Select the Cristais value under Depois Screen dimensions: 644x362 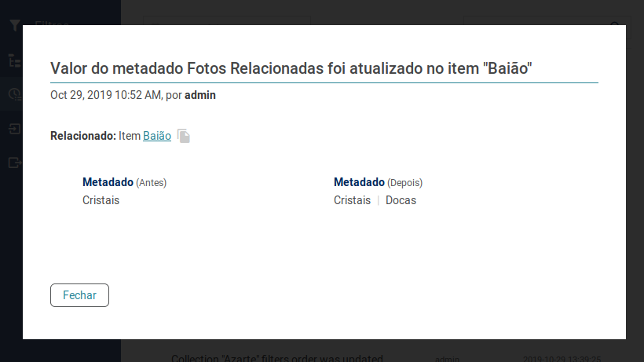[x=352, y=200]
